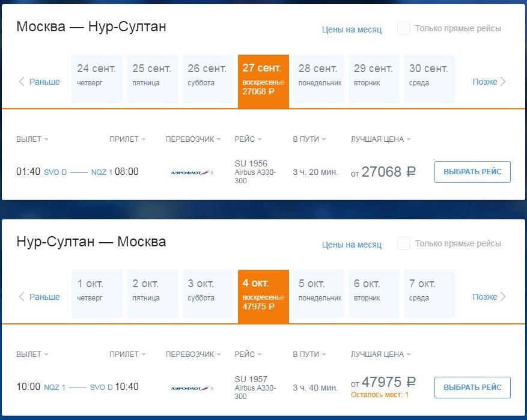The width and height of the screenshot is (527, 420).
Task: Open Цены на месяц for Нур-Султан — Москва
Action: point(352,245)
